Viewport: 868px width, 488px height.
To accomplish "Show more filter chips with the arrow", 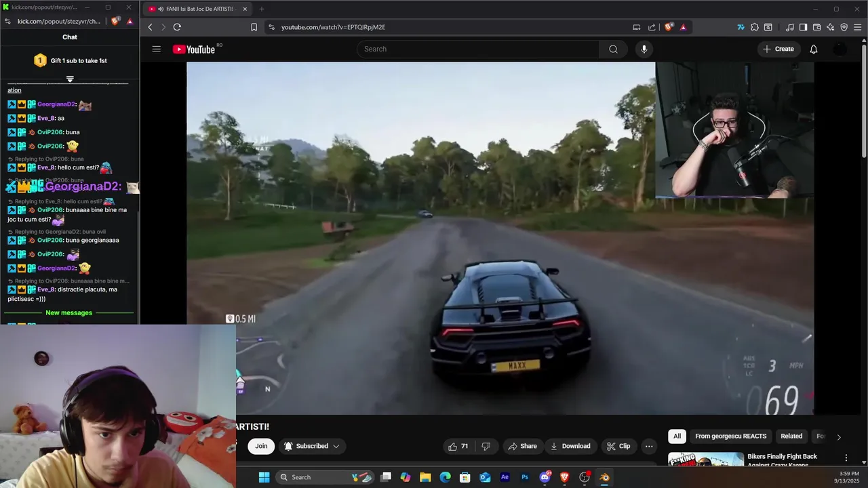I will coord(839,437).
